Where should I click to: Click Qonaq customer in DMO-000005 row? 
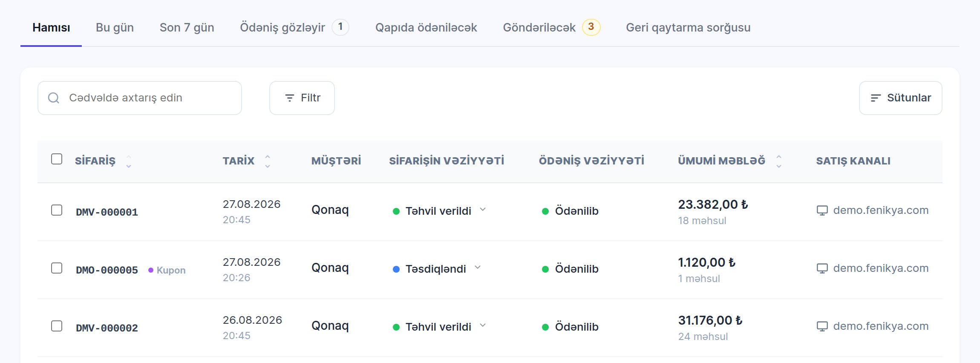coord(330,268)
